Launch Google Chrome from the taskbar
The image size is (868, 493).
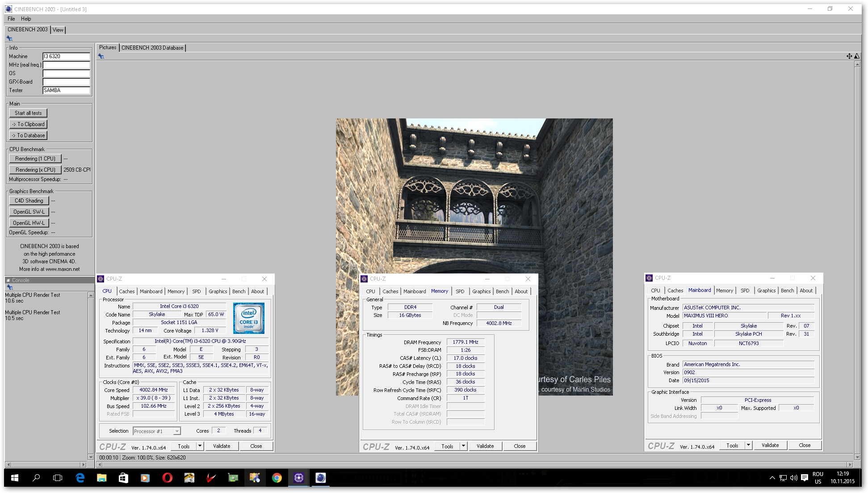pos(277,478)
